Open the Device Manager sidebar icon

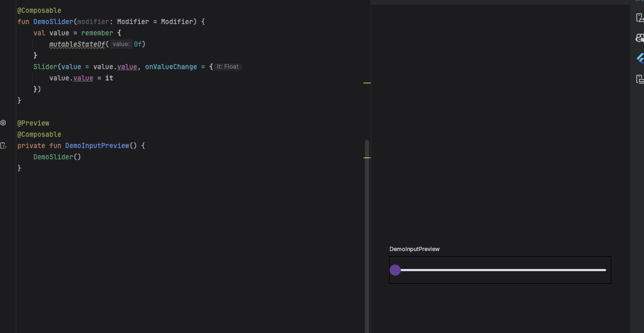[x=639, y=18]
